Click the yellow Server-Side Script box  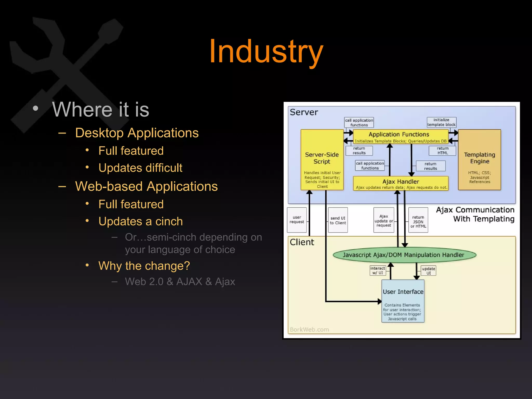322,159
